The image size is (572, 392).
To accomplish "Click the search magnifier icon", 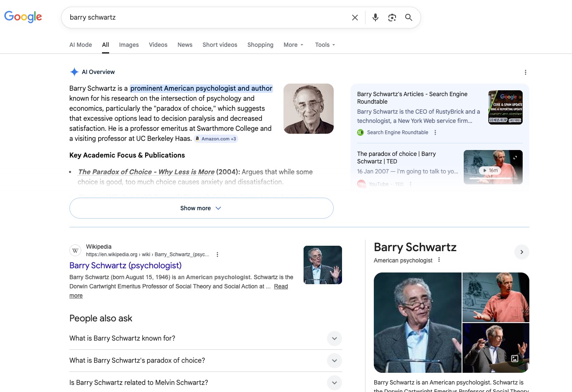I will (x=409, y=18).
